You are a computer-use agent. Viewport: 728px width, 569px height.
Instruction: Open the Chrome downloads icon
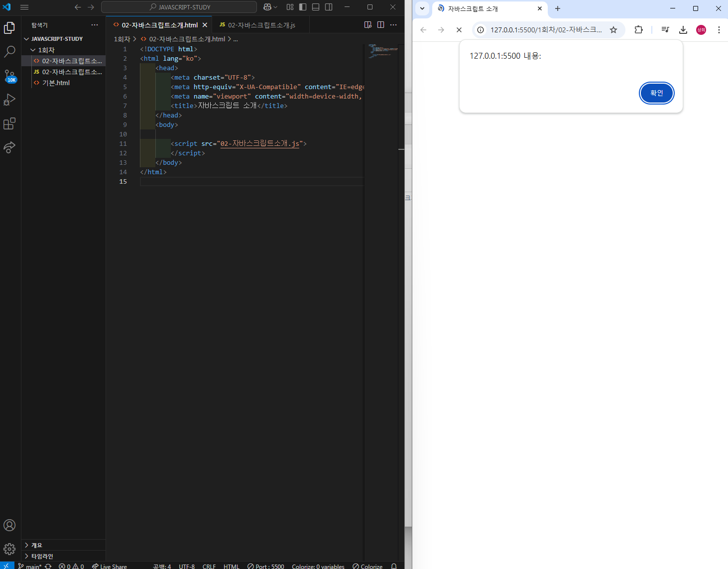click(x=683, y=30)
